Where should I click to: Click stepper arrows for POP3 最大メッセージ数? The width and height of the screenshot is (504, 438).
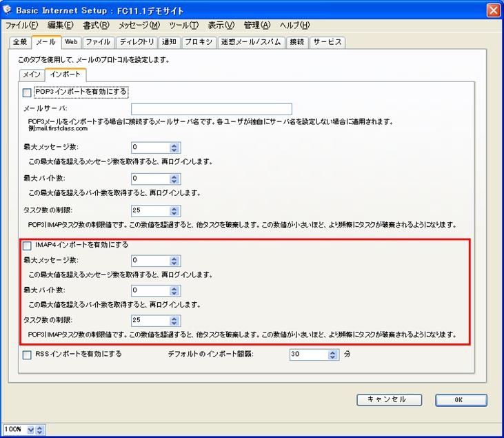coord(175,147)
